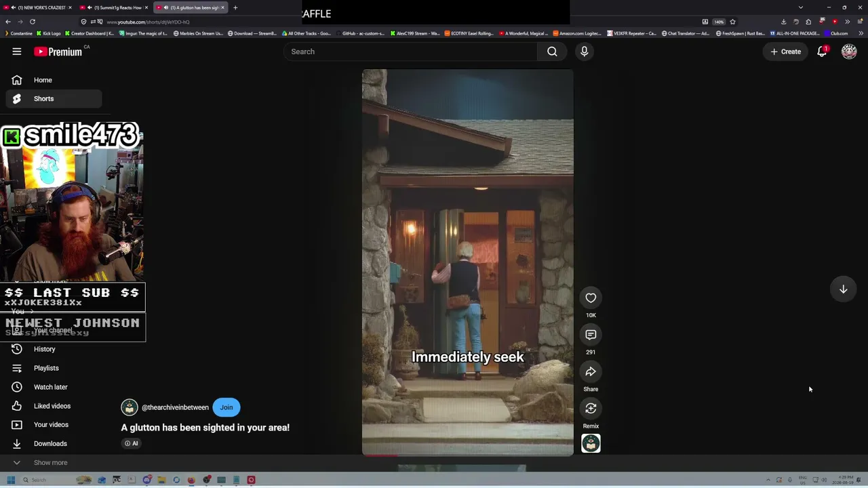Open History in the sidebar
Image resolution: width=868 pixels, height=488 pixels.
[x=54, y=349]
